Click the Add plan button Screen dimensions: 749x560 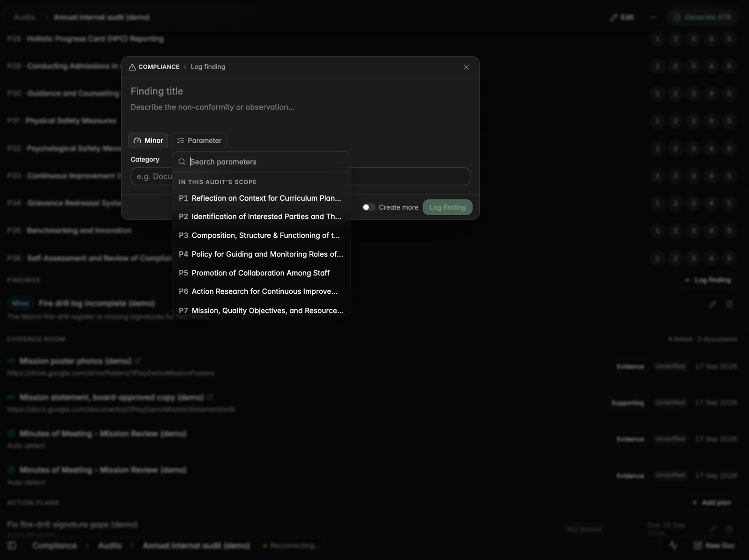click(712, 502)
